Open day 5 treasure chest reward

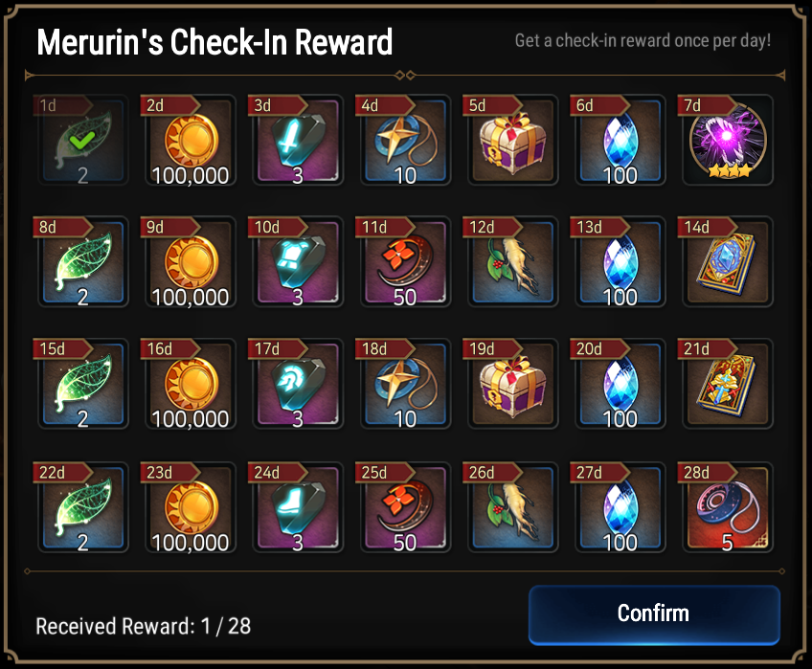512,140
